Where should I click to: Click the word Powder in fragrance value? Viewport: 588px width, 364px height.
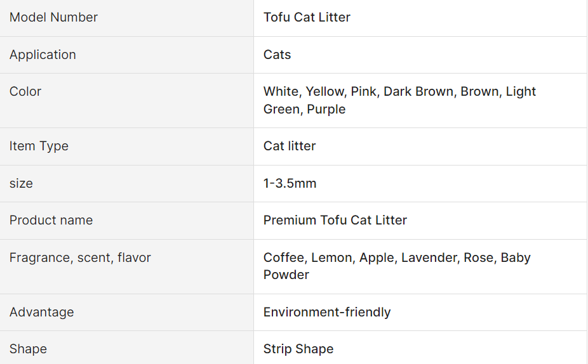(286, 275)
